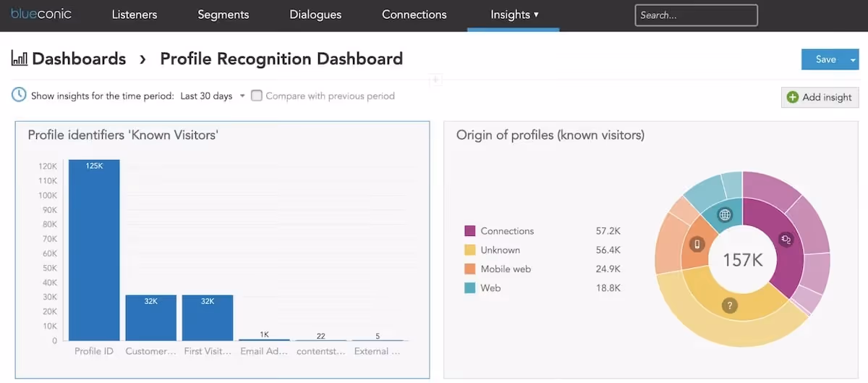The width and height of the screenshot is (868, 383).
Task: Select the Origin of profiles title
Action: tap(550, 135)
